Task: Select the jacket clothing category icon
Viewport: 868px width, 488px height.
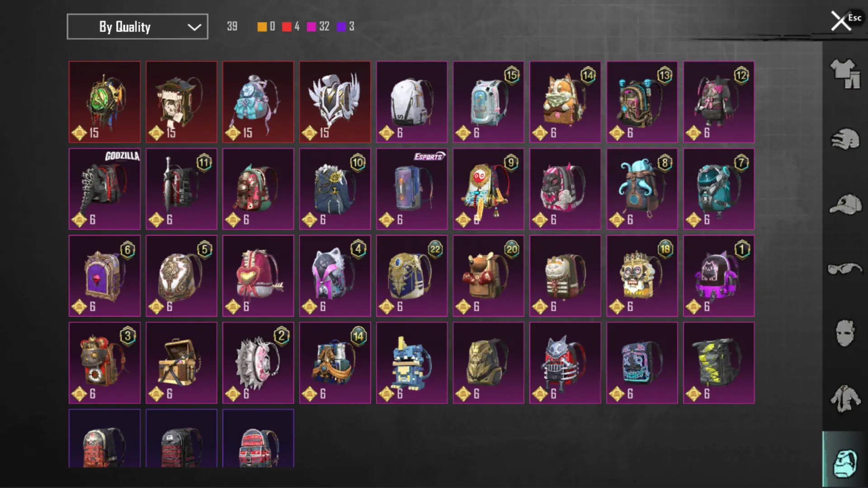Action: pyautogui.click(x=844, y=398)
